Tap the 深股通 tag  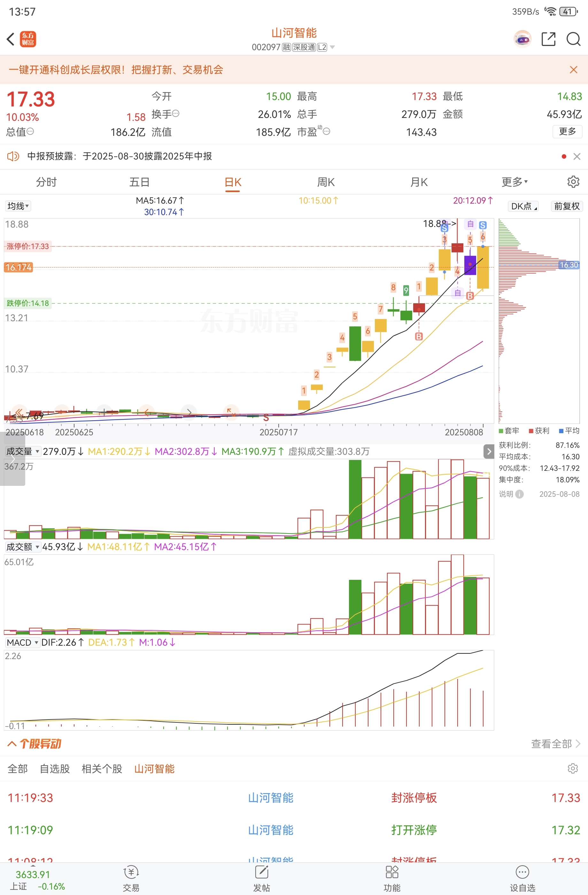pos(304,47)
